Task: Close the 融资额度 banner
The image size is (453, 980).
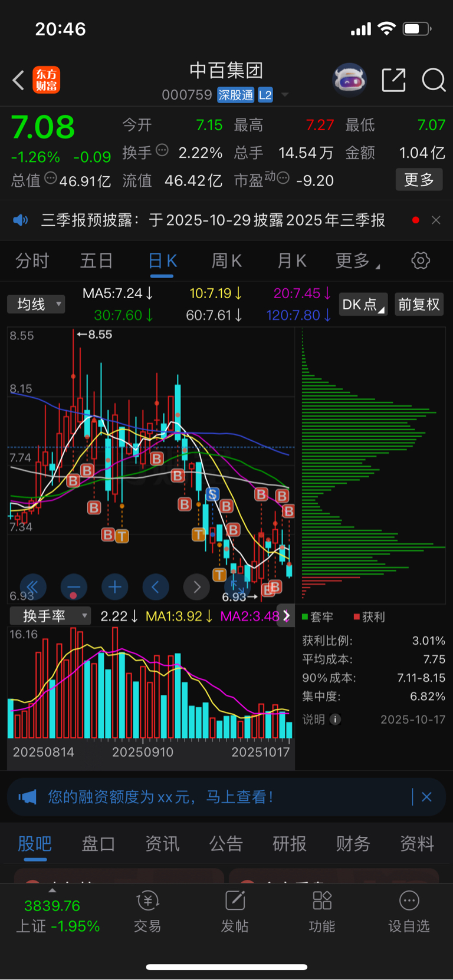Action: (x=426, y=797)
